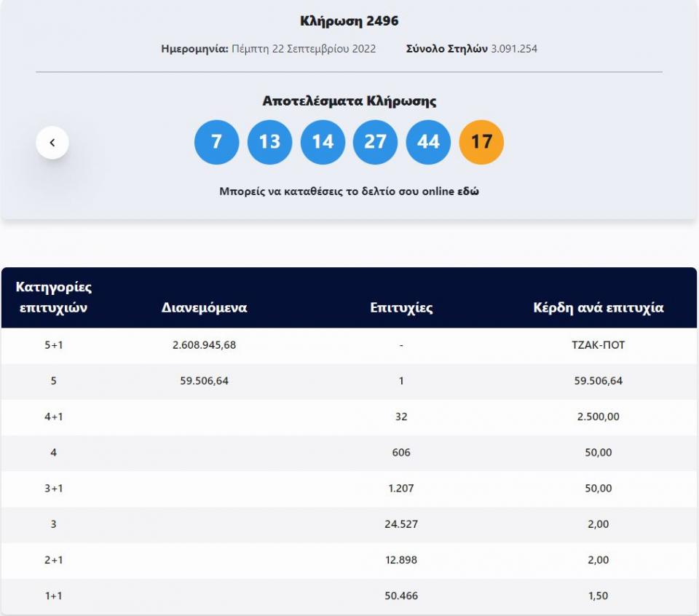Select the blue number 14 ball
Image resolution: width=699 pixels, height=616 pixels.
pos(323,142)
